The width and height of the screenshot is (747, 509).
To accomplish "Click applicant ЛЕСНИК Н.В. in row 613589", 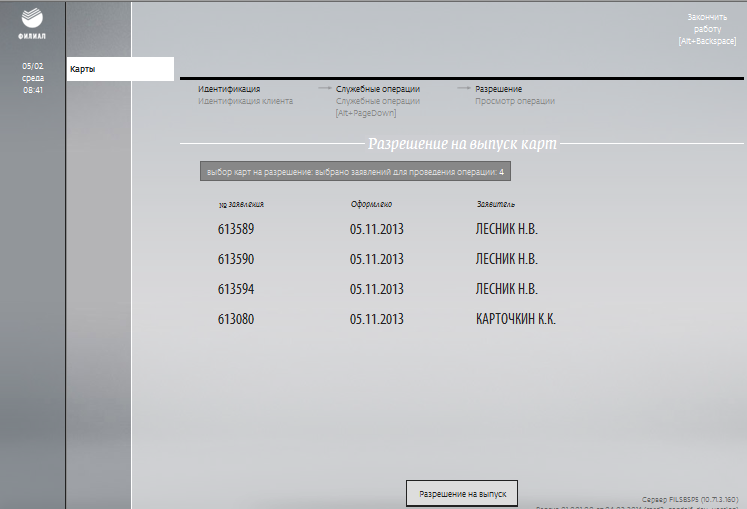I will pyautogui.click(x=506, y=229).
